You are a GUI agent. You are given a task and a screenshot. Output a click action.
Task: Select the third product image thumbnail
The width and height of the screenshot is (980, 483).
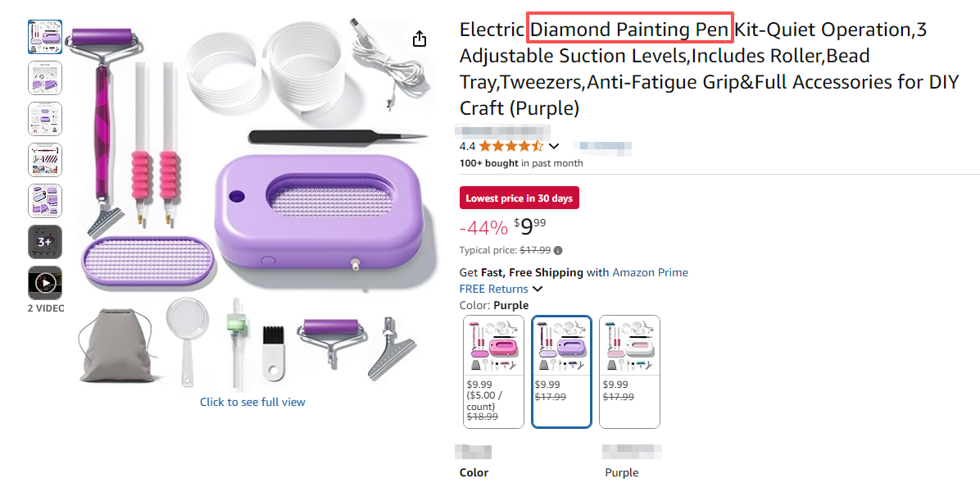pos(45,119)
